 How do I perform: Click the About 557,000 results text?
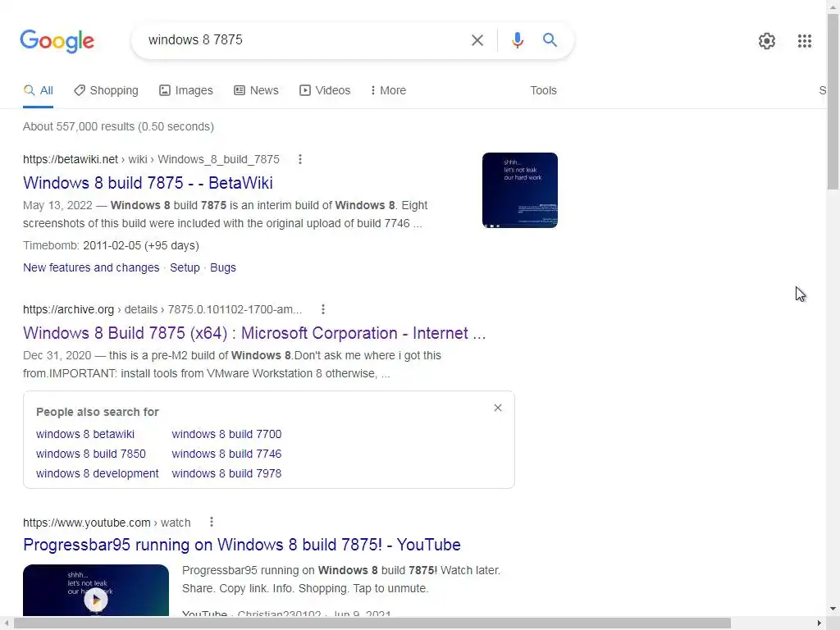point(118,126)
